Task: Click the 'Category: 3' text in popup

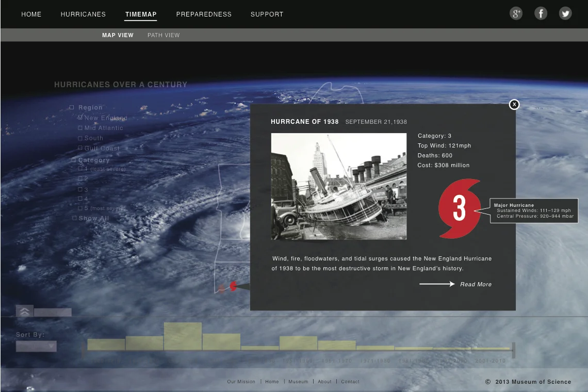Action: [x=434, y=136]
